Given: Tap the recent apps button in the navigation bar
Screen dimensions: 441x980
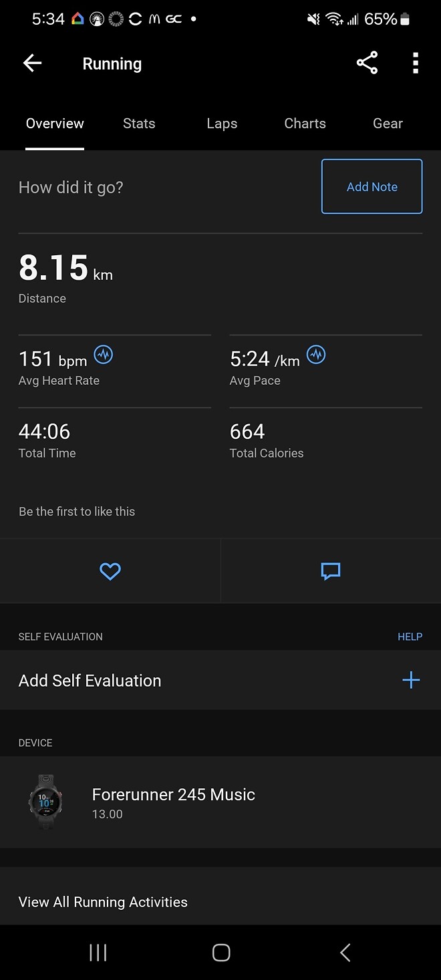Looking at the screenshot, I should [98, 953].
